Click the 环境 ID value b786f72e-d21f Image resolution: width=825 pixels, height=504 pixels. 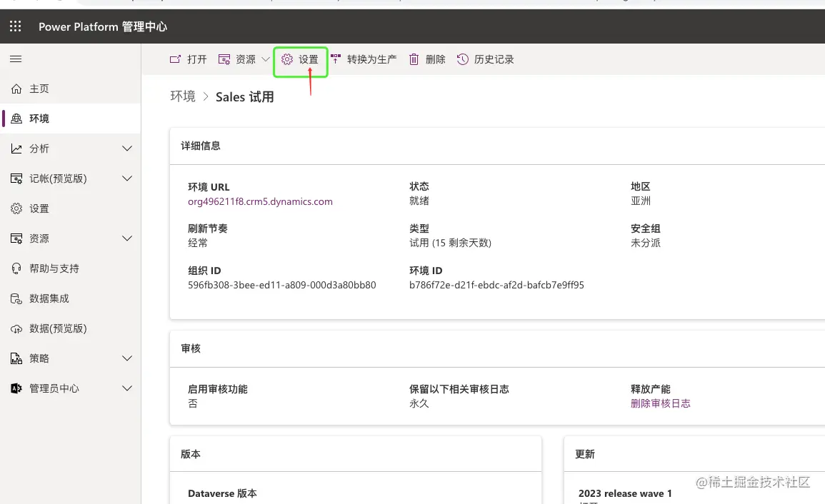coord(496,285)
